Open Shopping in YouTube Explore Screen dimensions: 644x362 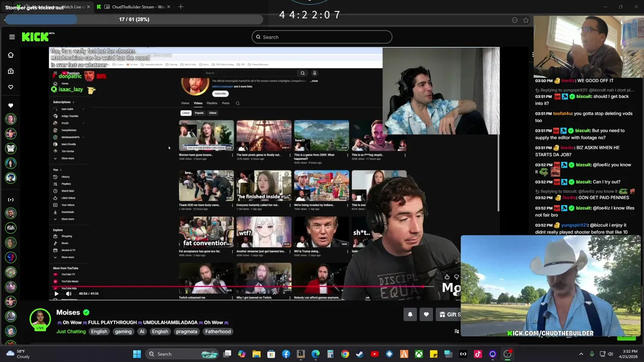pyautogui.click(x=66, y=236)
